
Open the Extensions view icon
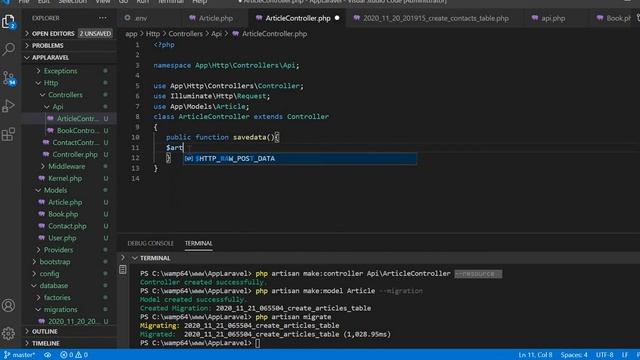(x=9, y=134)
